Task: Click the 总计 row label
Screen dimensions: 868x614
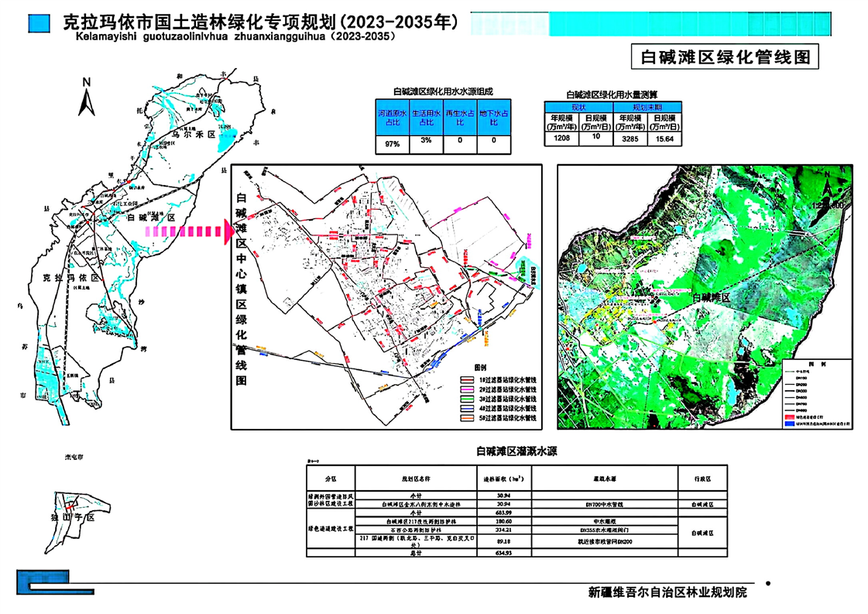Action: click(416, 553)
